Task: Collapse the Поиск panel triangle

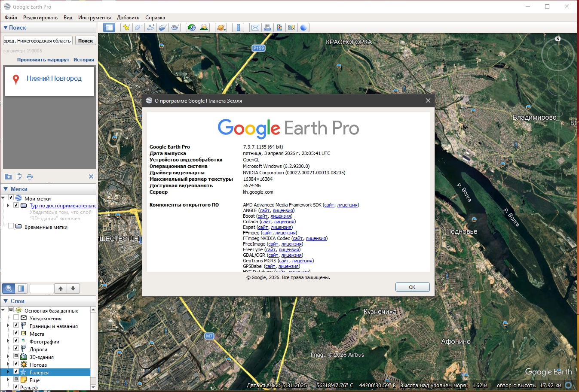Action: [x=6, y=27]
